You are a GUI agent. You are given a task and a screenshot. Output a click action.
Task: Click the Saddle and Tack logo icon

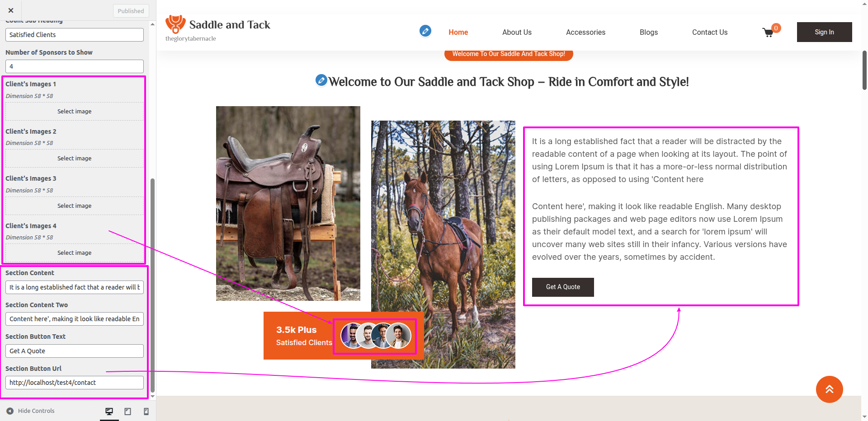175,24
